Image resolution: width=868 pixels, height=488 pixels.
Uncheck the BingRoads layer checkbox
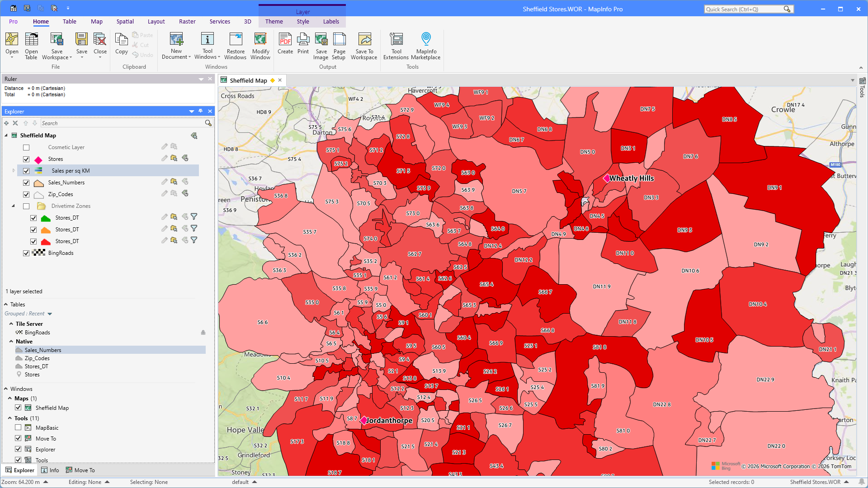point(26,253)
